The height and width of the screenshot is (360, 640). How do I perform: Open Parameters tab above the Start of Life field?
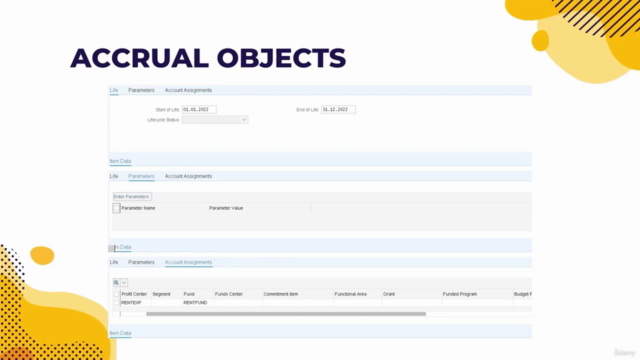(141, 90)
